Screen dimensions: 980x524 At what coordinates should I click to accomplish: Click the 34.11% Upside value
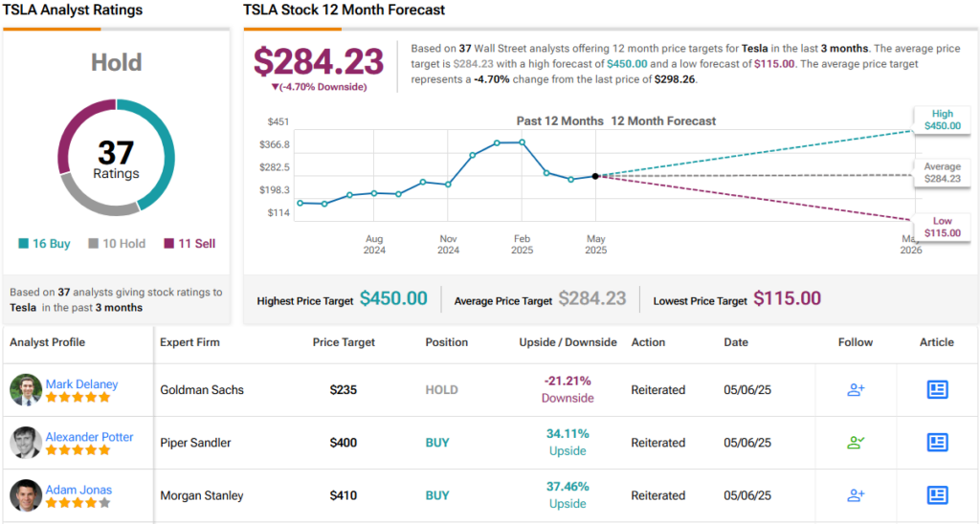pyautogui.click(x=568, y=442)
